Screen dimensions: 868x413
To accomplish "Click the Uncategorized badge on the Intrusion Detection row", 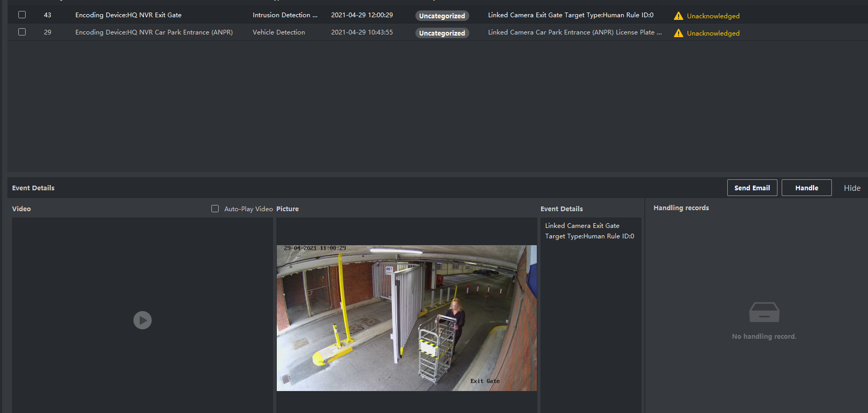I will tap(442, 16).
